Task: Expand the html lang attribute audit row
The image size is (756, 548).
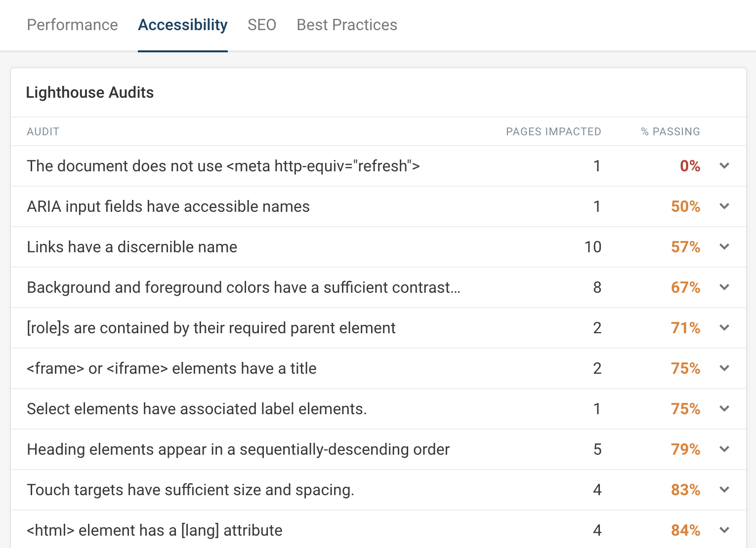Action: click(x=724, y=530)
